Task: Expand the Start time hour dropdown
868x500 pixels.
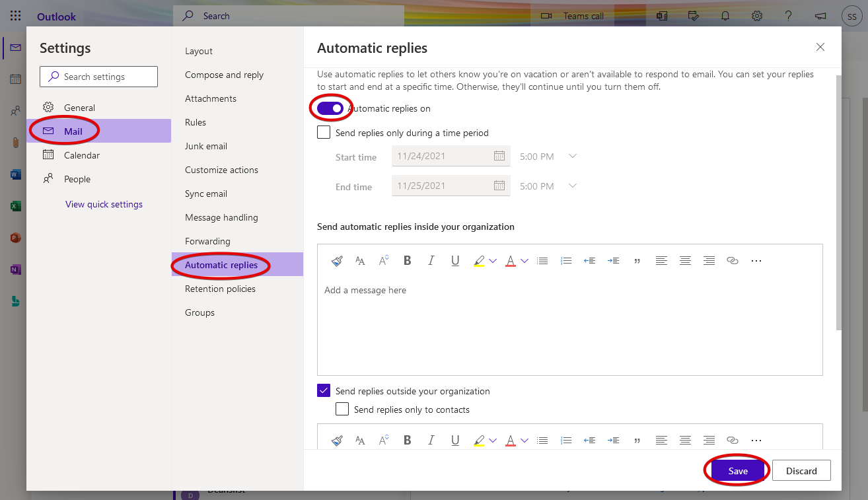Action: 573,157
